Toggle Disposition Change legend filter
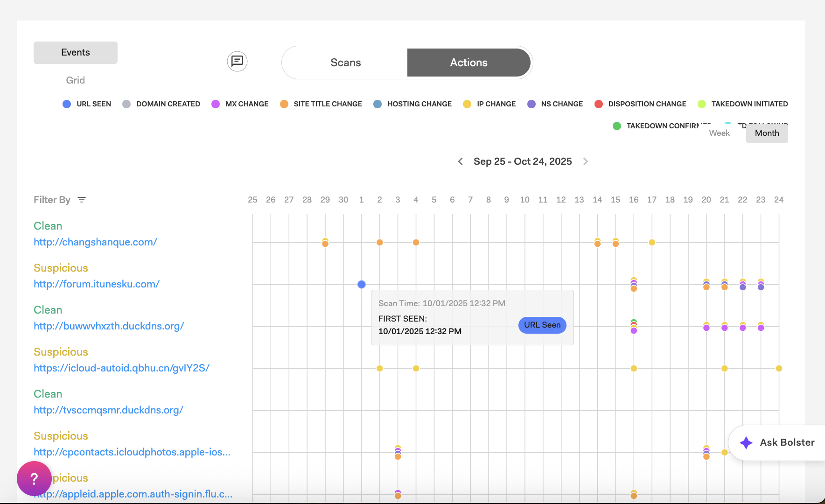This screenshot has width=825, height=504. click(640, 104)
